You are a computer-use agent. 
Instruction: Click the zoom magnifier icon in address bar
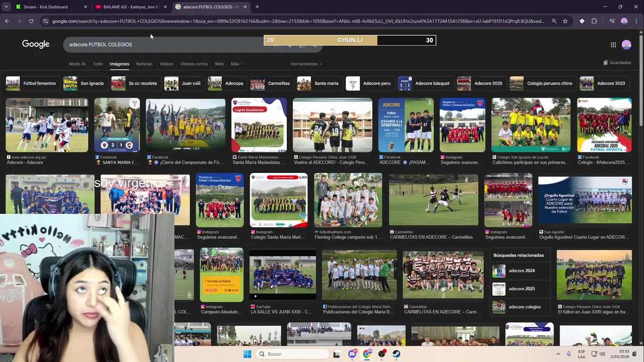click(554, 21)
